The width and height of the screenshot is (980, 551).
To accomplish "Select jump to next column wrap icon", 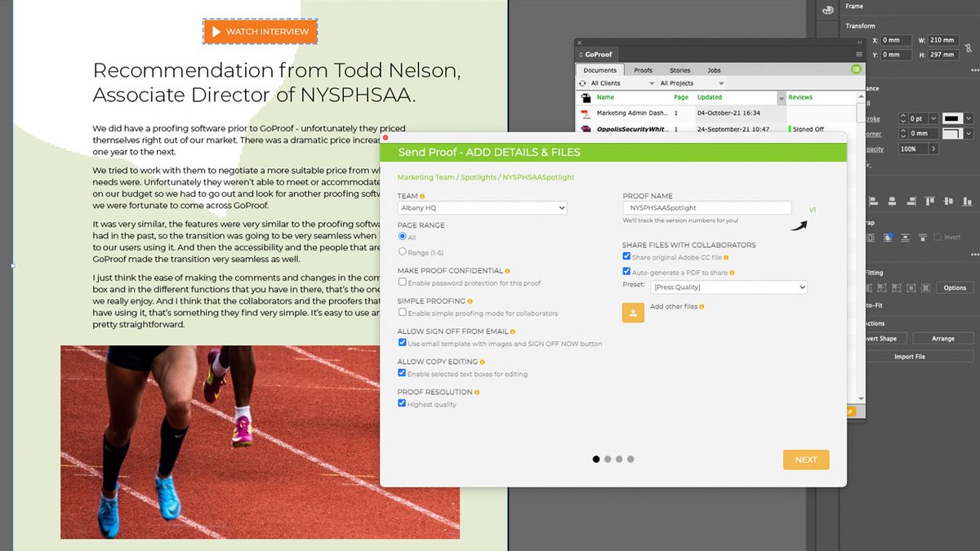I will pos(922,238).
